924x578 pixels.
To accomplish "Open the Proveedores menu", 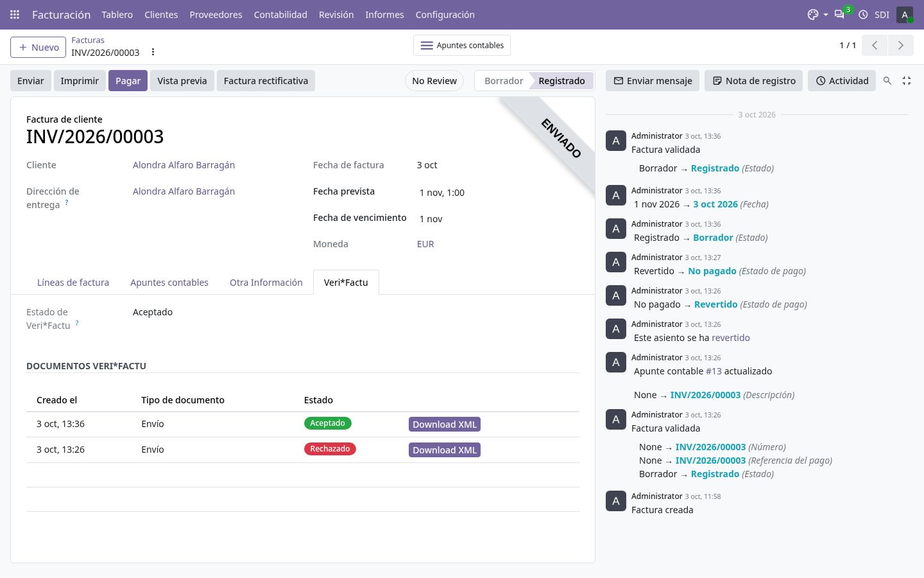I will pyautogui.click(x=216, y=14).
